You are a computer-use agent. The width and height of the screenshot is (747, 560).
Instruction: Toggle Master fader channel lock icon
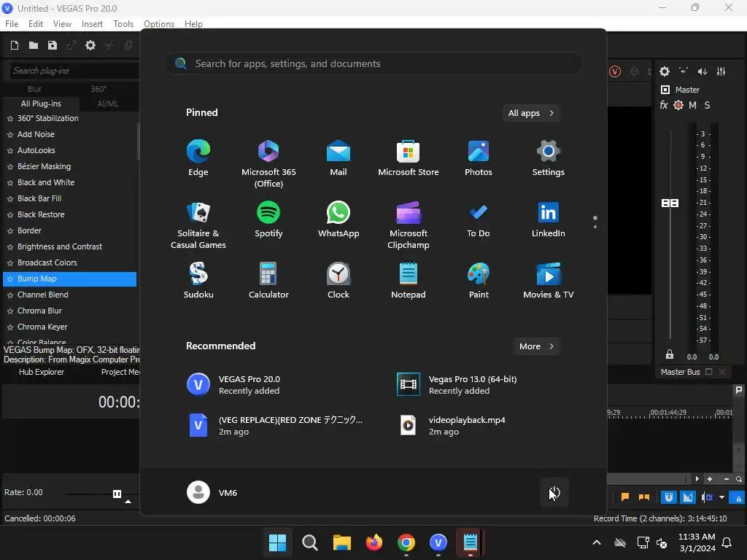point(670,354)
